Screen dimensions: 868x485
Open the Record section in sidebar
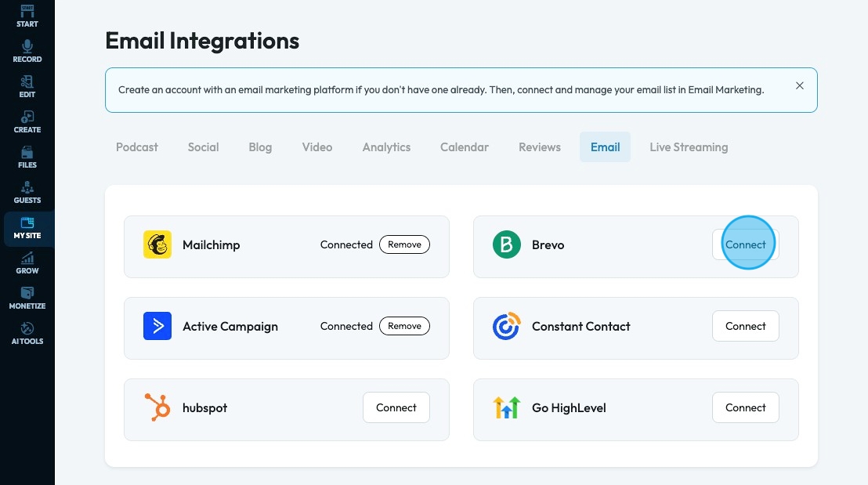click(x=27, y=52)
